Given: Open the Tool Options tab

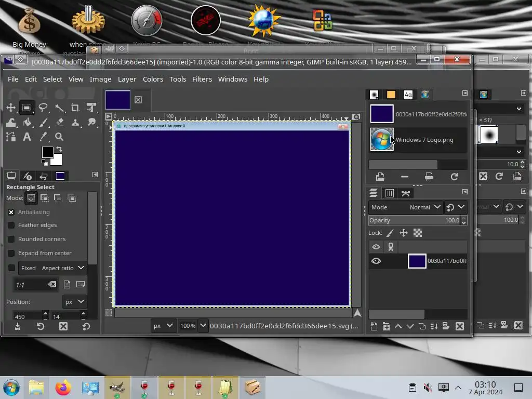Looking at the screenshot, I should [11, 176].
